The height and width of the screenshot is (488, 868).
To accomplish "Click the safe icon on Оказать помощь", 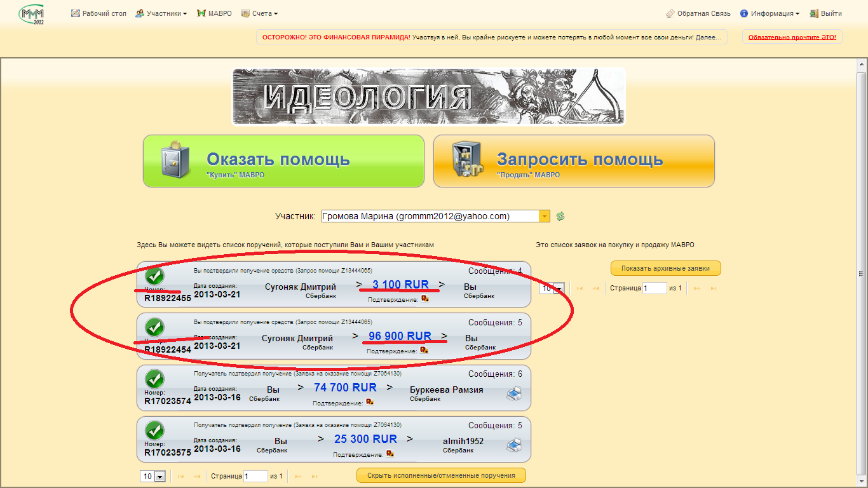I will tap(174, 159).
